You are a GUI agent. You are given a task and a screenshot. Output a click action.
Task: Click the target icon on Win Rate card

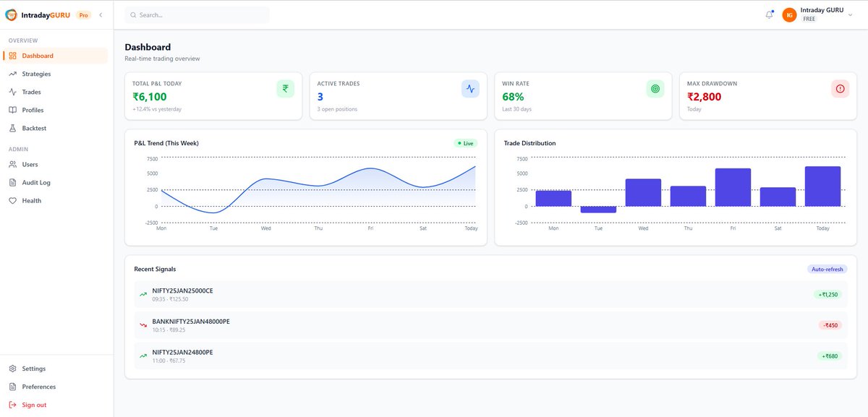655,89
